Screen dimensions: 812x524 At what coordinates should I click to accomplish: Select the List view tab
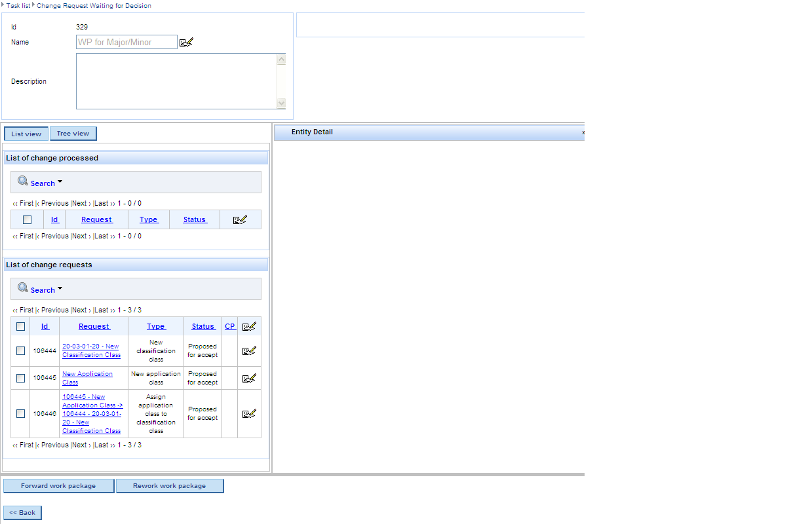[26, 134]
